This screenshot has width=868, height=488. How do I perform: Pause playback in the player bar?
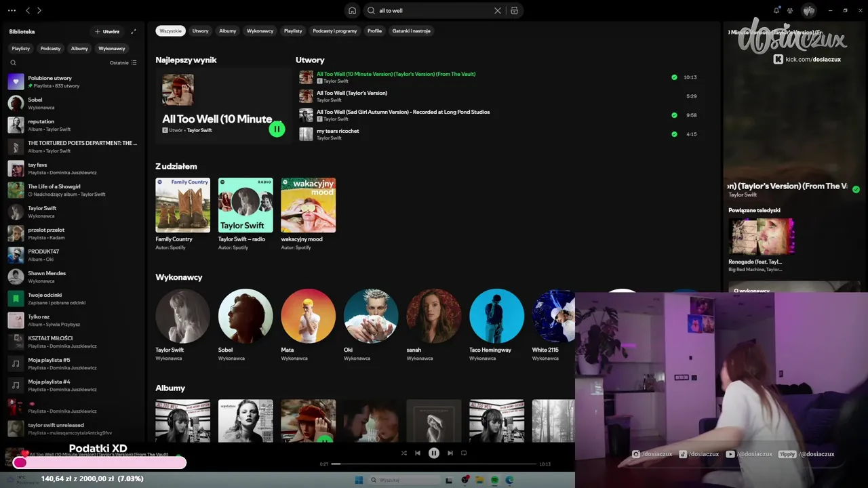pyautogui.click(x=434, y=453)
